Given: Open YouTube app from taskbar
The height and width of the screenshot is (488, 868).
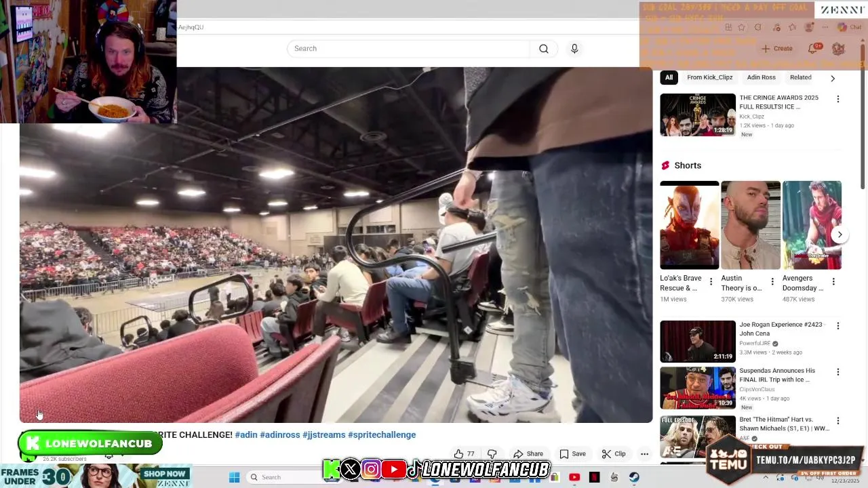Looking at the screenshot, I should coord(574,477).
